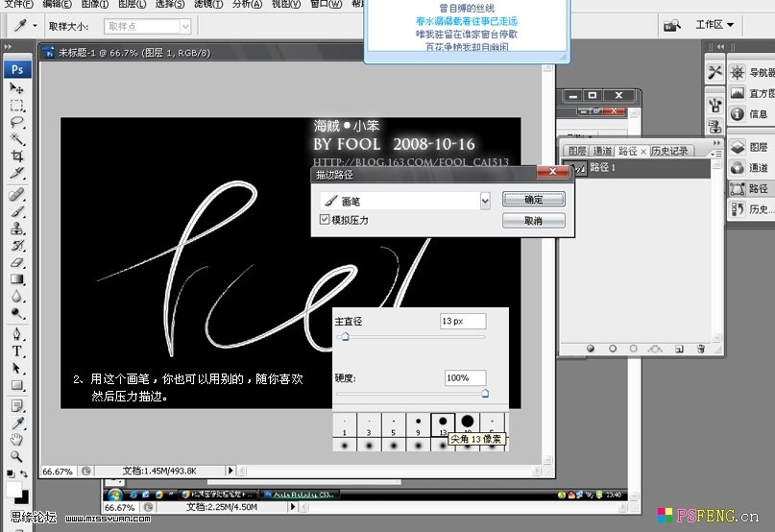
Task: Open the 选择(S) menu
Action: (x=170, y=4)
